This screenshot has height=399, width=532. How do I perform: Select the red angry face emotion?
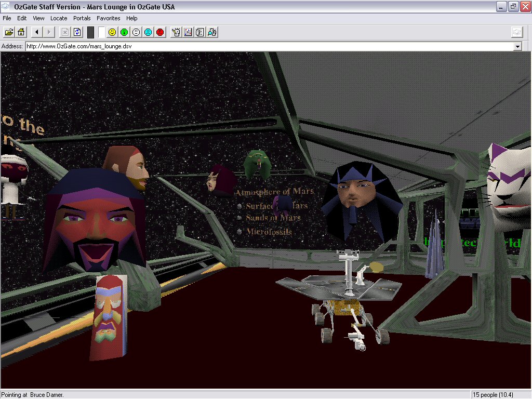point(160,32)
